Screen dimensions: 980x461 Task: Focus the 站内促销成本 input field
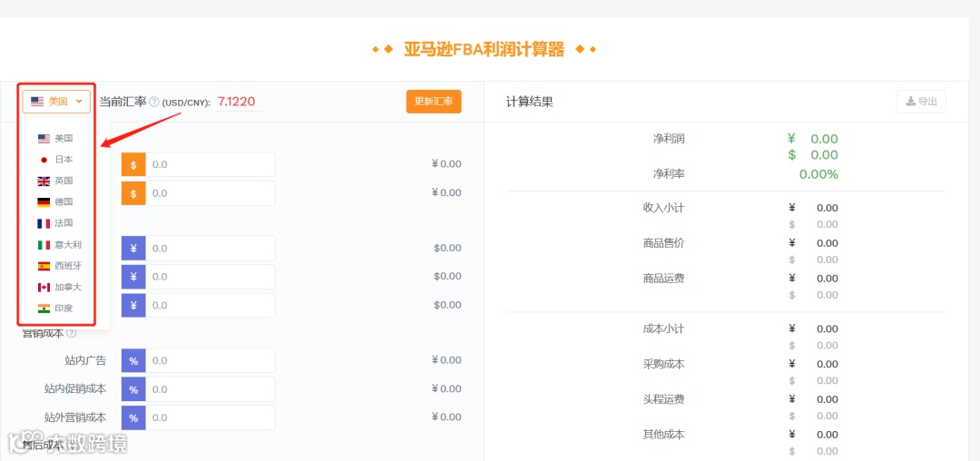click(210, 389)
